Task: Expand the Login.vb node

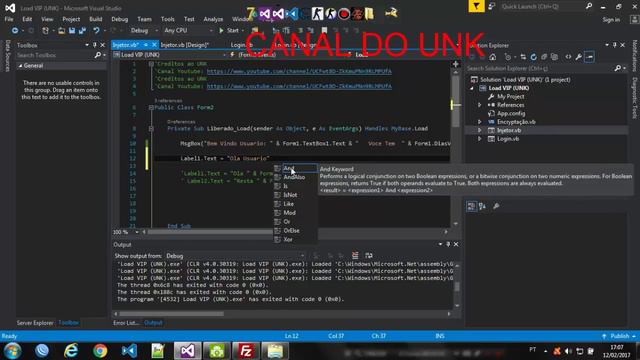Action: pyautogui.click(x=480, y=139)
